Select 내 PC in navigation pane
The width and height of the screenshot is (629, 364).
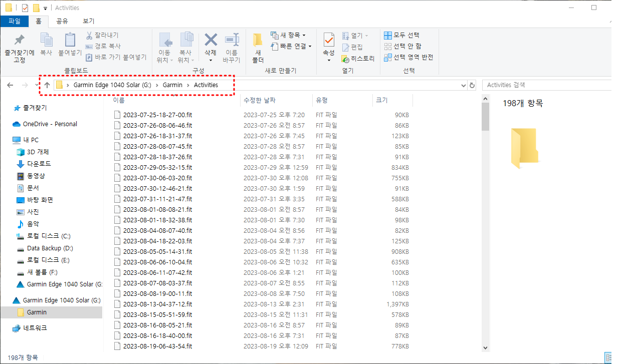[25, 140]
